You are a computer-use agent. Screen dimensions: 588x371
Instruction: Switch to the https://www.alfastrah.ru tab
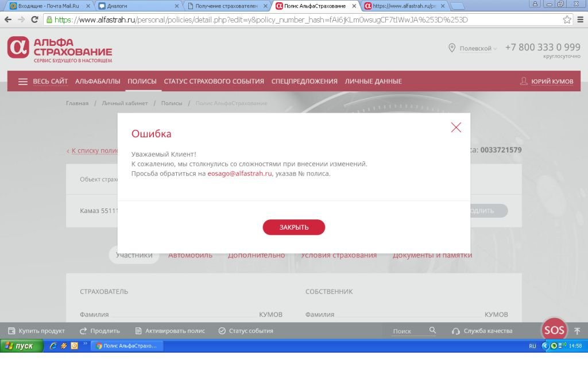404,6
